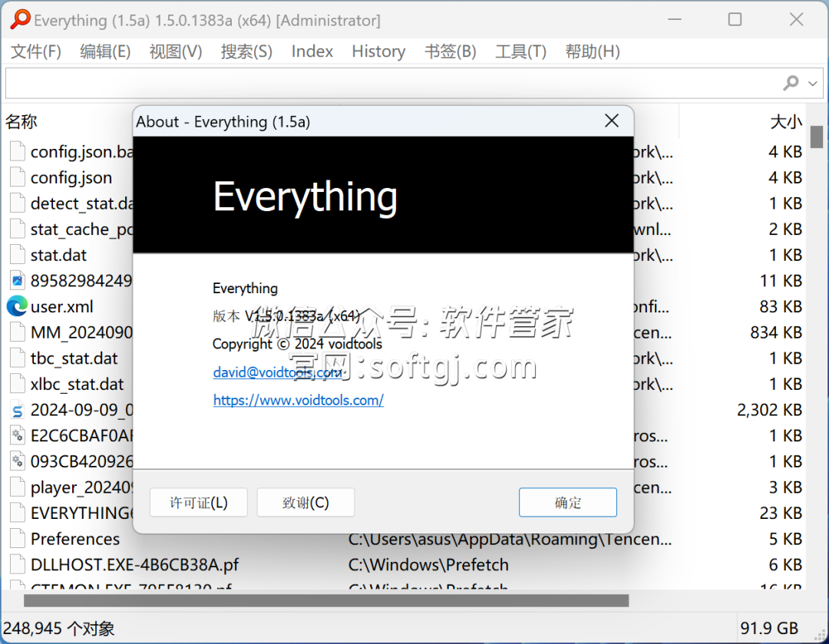Click inside the main search input field
Viewport: 829px width, 644px height.
pos(391,83)
